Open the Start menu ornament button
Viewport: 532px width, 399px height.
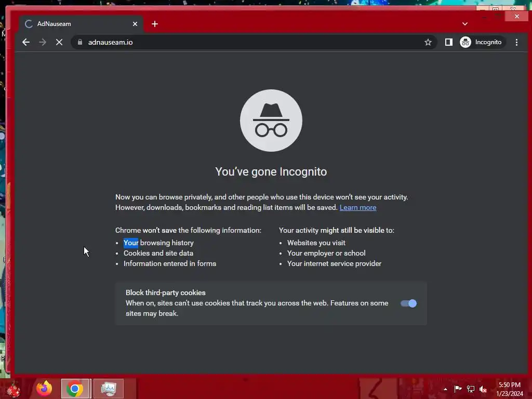click(14, 390)
